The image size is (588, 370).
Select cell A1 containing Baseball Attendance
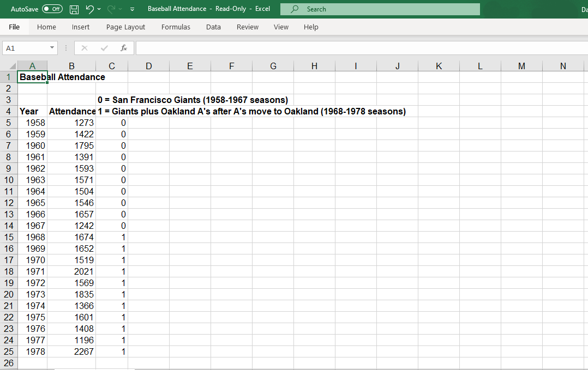[x=32, y=77]
